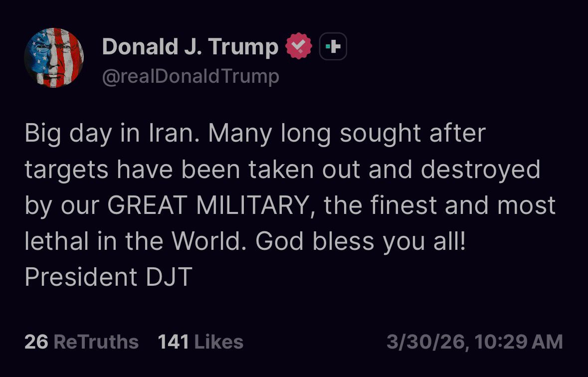Screen dimensions: 588x377
Task: Click "God bless you all!" text
Action: click(x=360, y=241)
